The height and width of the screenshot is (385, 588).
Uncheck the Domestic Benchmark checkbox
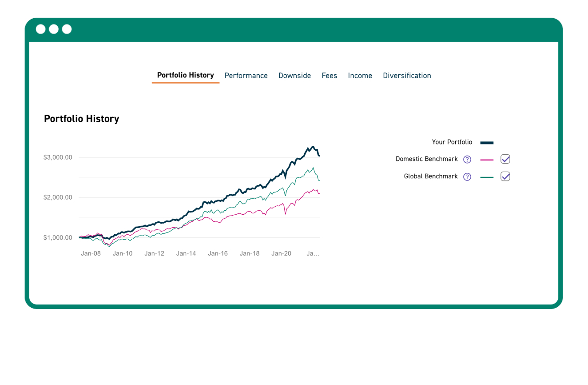(x=505, y=159)
